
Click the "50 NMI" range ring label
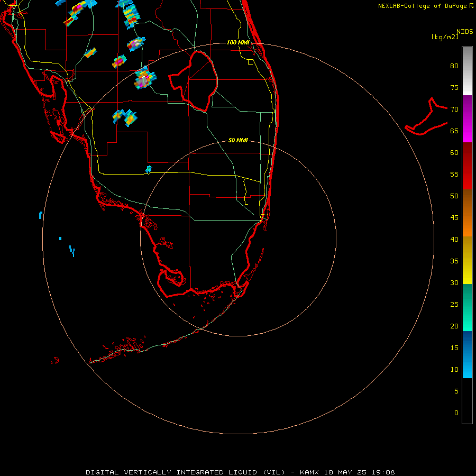click(x=238, y=140)
